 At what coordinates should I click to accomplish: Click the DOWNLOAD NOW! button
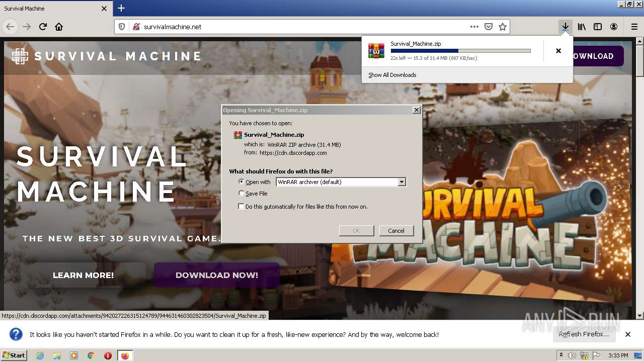pos(217,275)
